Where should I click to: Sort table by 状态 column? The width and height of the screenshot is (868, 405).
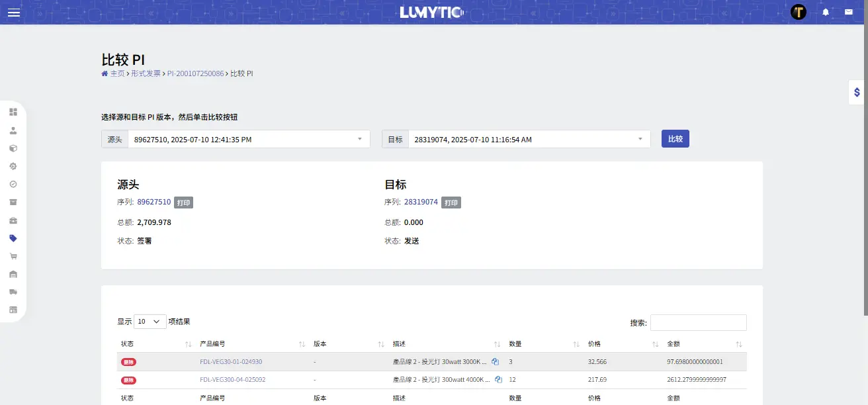coord(188,344)
